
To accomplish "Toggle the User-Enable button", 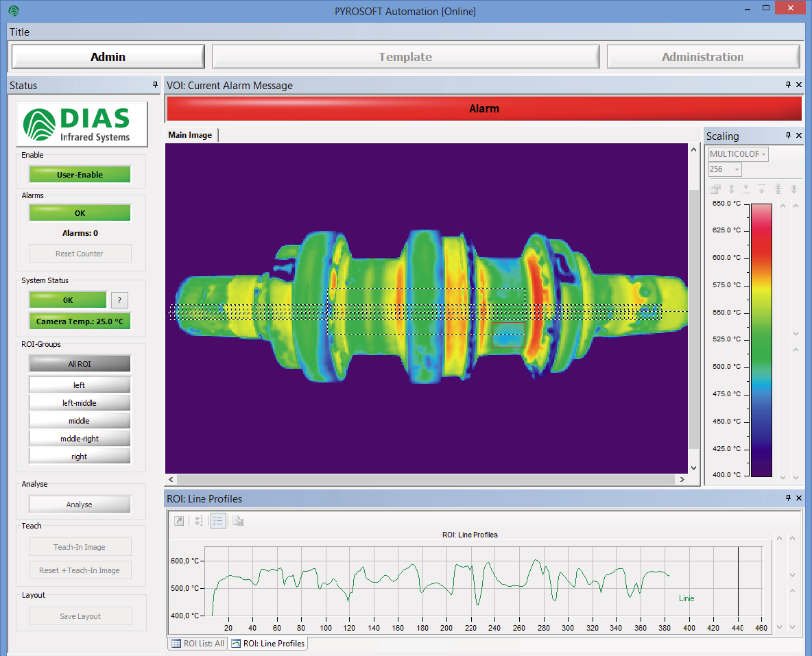I will (x=80, y=175).
